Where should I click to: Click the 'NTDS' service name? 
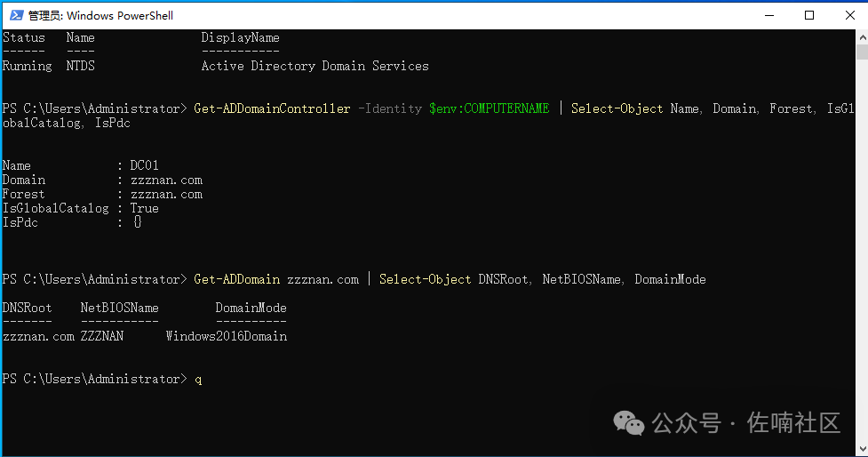(x=80, y=66)
